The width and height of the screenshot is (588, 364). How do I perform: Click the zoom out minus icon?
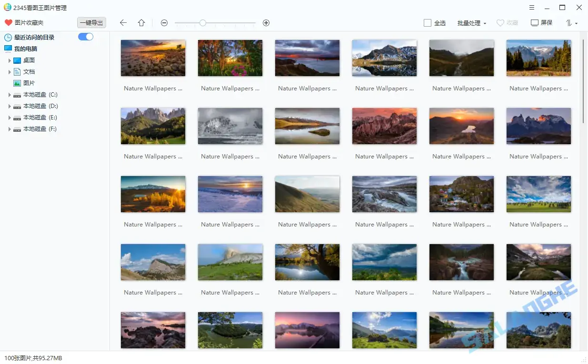tap(164, 23)
